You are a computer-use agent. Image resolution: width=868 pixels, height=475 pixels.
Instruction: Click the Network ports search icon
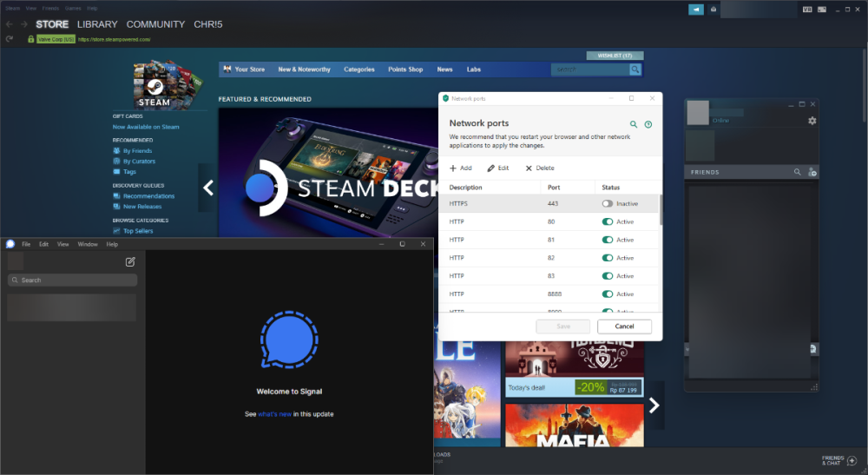click(x=634, y=125)
